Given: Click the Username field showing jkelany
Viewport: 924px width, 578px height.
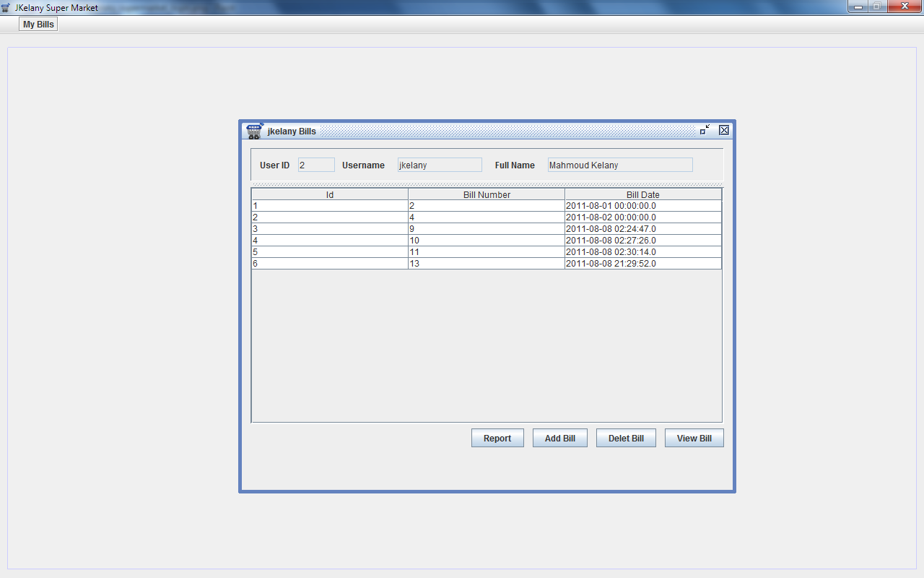Looking at the screenshot, I should pos(440,165).
